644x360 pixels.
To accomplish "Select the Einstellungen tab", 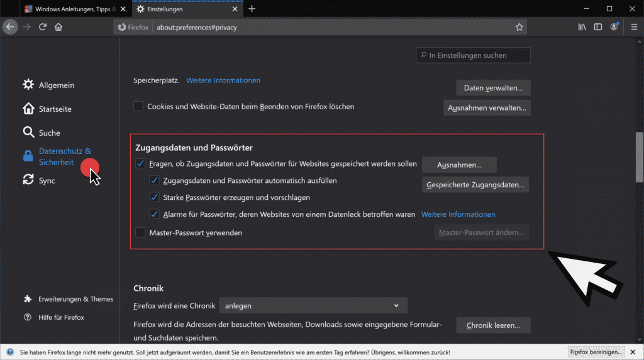I will pyautogui.click(x=187, y=9).
